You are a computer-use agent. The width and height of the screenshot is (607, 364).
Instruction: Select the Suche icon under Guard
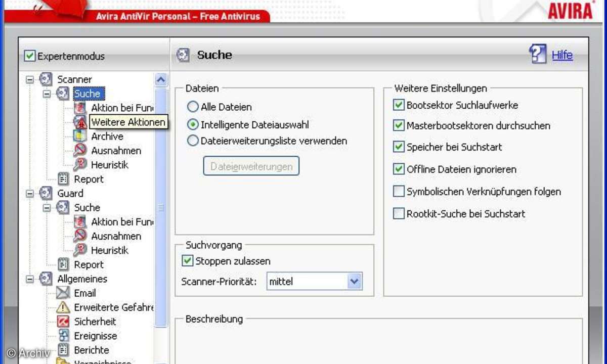[x=63, y=208]
